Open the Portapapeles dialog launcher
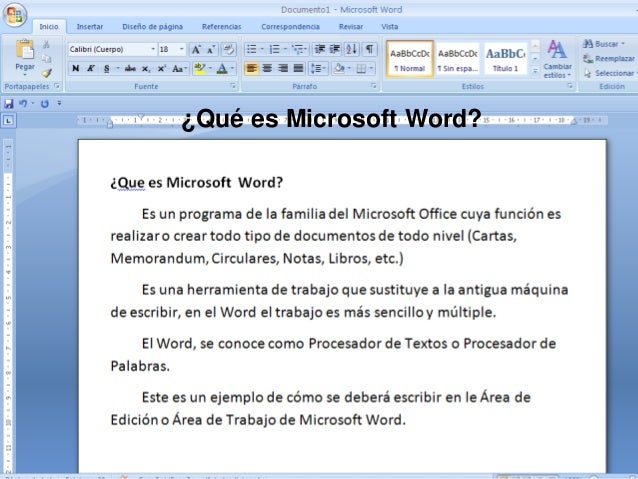638x479 pixels. 57,86
